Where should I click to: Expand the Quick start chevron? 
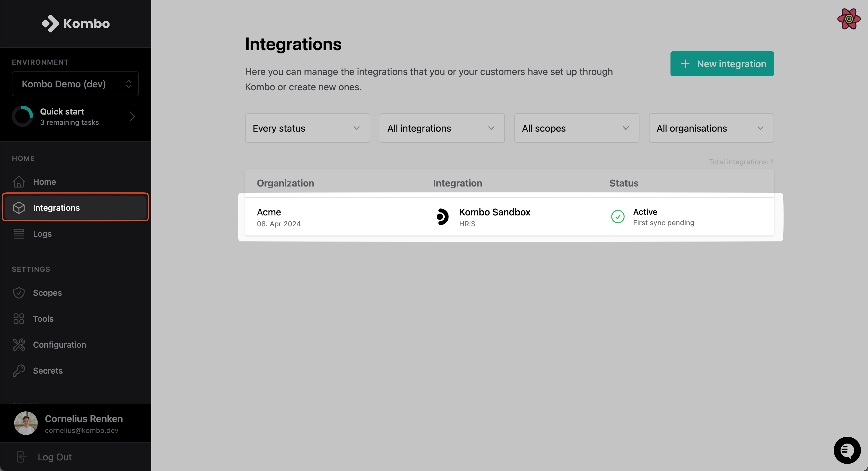point(132,116)
